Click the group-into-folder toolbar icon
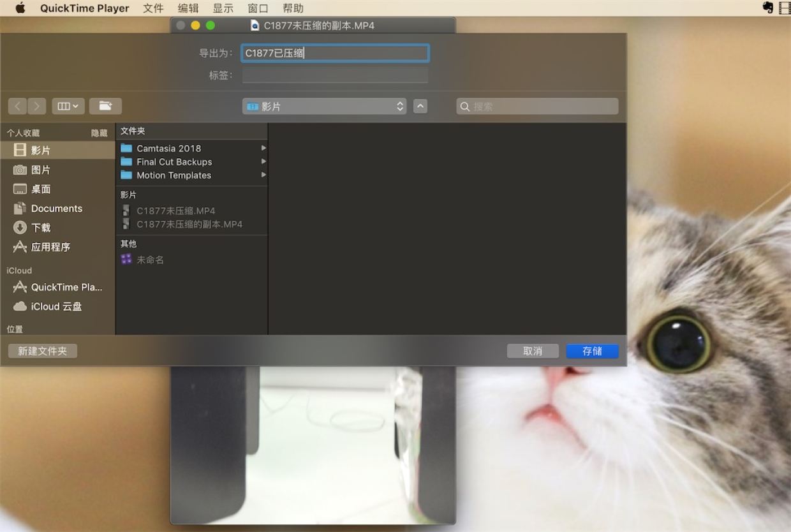 tap(105, 106)
